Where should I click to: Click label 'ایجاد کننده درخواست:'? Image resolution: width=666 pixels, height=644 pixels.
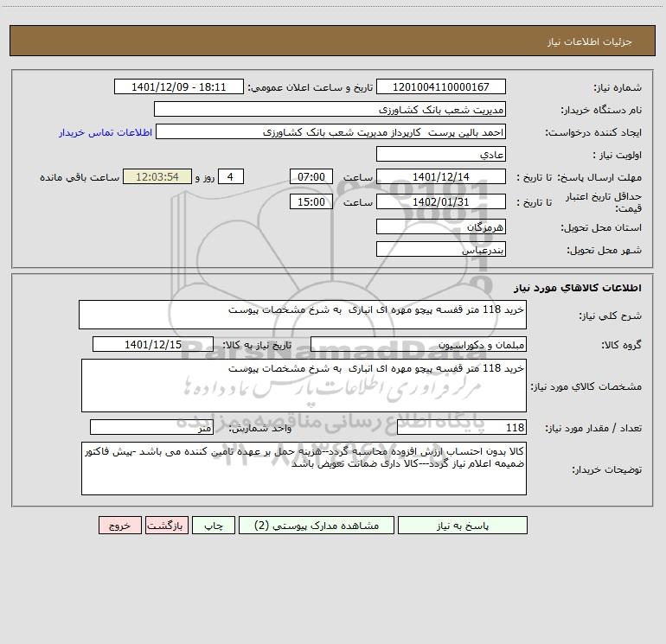coord(593,132)
